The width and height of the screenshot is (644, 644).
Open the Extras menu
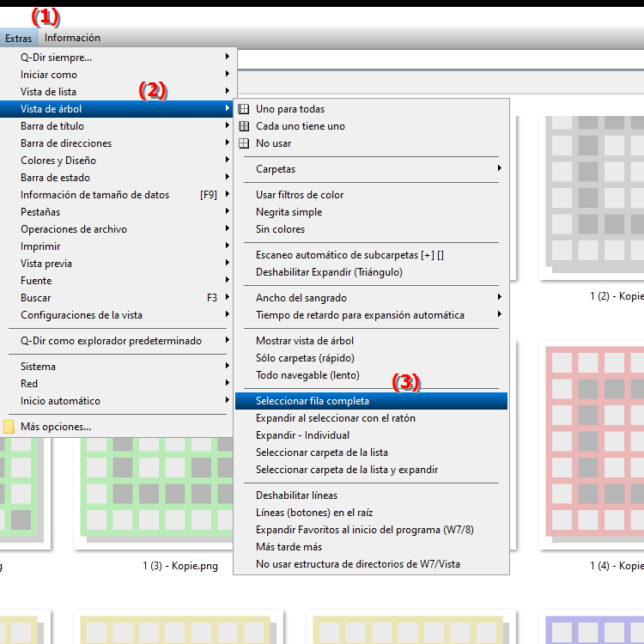coord(19,38)
